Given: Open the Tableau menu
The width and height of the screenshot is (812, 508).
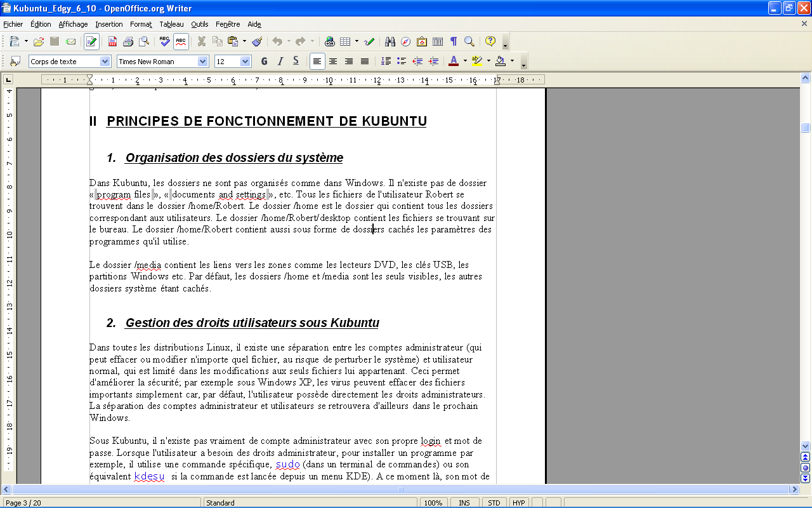Looking at the screenshot, I should coord(171,24).
